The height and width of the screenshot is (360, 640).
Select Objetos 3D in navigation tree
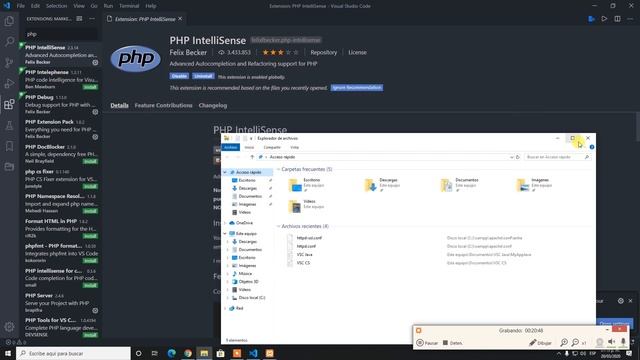pyautogui.click(x=248, y=282)
